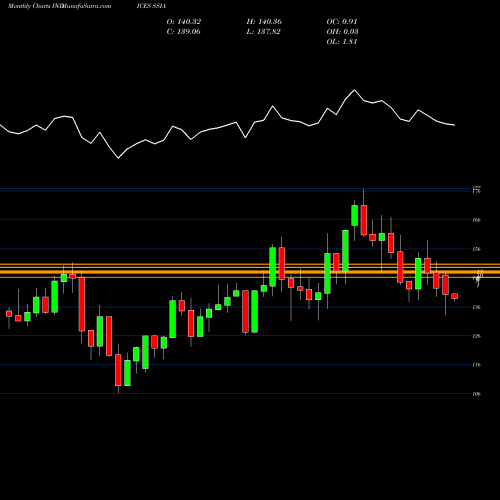Click the open value "O: 140.32"
Screen dimensions: 500x500
coord(184,22)
